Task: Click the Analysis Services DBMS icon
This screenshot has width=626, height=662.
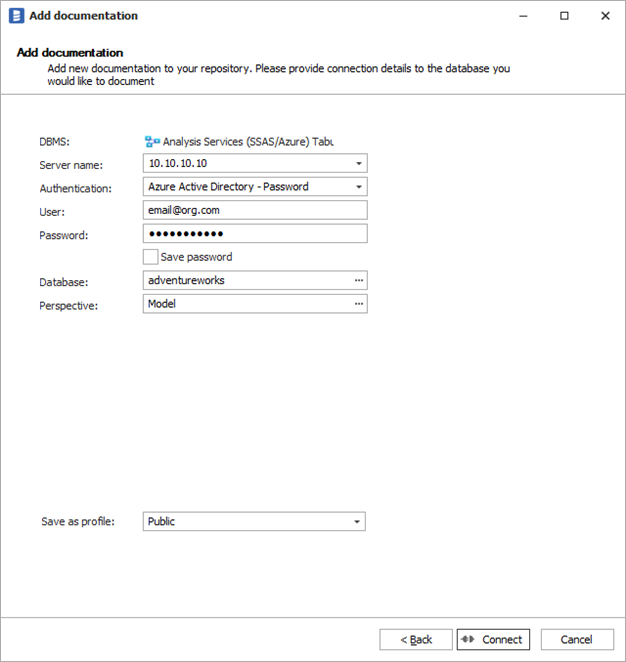Action: [153, 142]
